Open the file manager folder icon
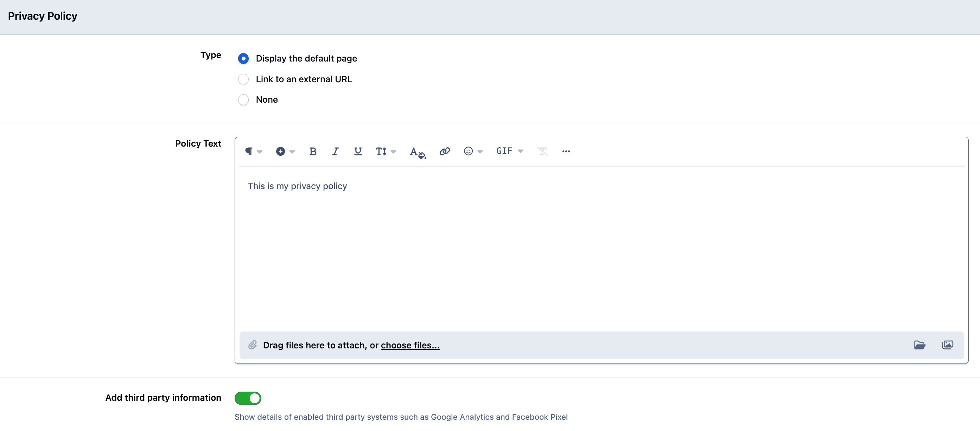This screenshot has width=980, height=431. pos(919,345)
